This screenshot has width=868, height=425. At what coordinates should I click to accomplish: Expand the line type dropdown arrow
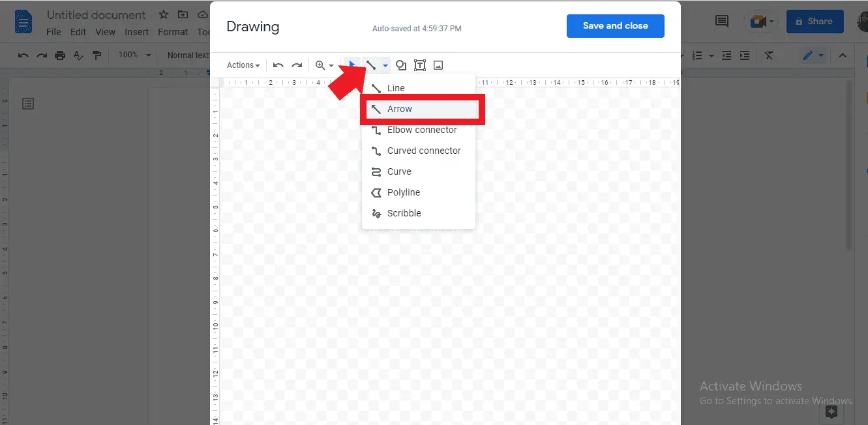(384, 65)
